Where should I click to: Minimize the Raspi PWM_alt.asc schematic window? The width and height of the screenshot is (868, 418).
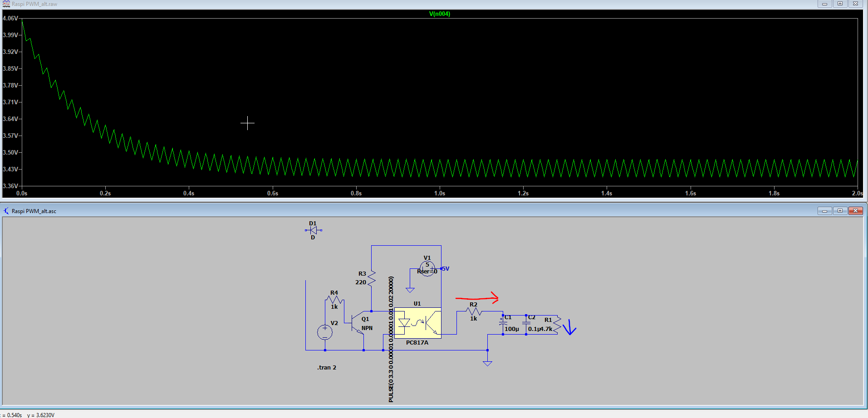click(824, 211)
